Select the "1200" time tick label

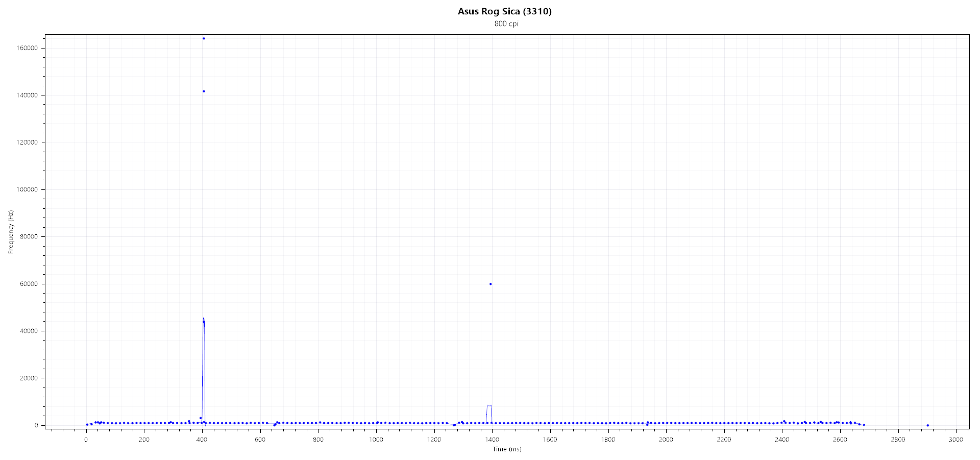coord(434,440)
